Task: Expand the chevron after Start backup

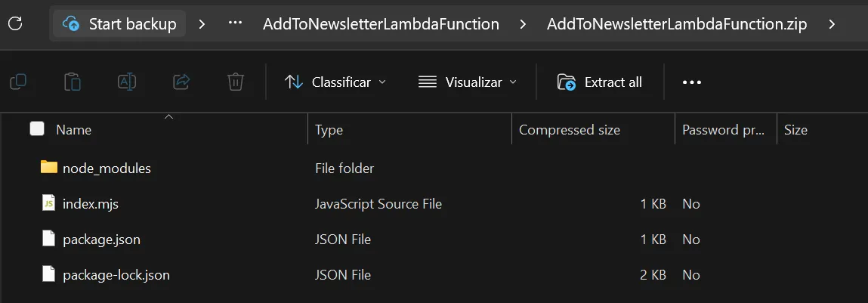Action: (x=202, y=24)
